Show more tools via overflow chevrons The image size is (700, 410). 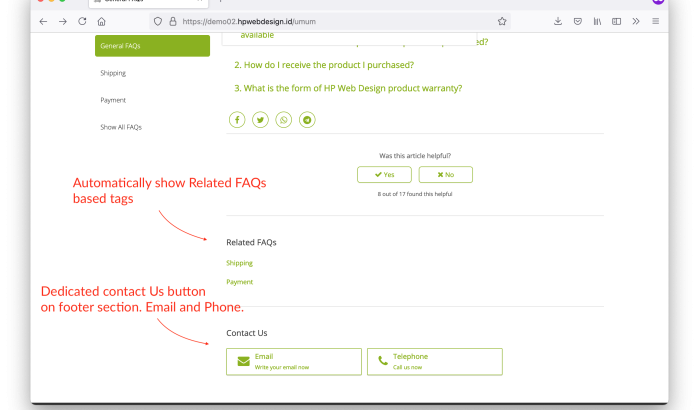tap(636, 21)
